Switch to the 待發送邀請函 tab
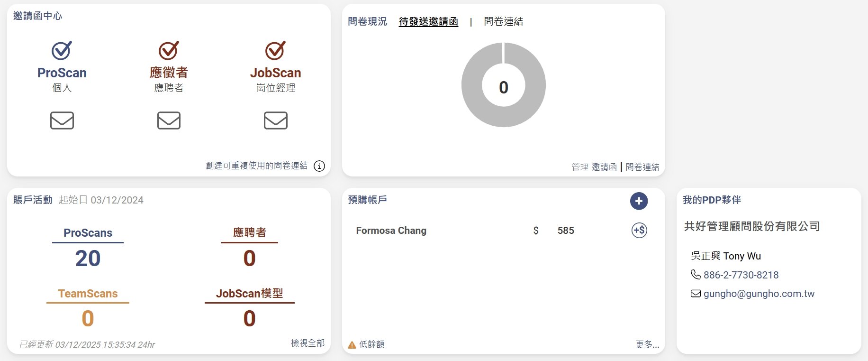The width and height of the screenshot is (868, 361). [428, 21]
